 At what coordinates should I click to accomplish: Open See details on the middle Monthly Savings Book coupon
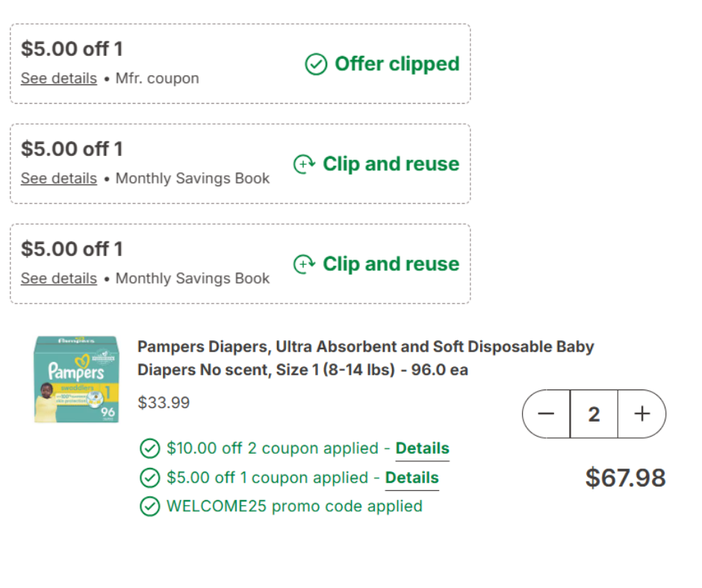click(59, 178)
